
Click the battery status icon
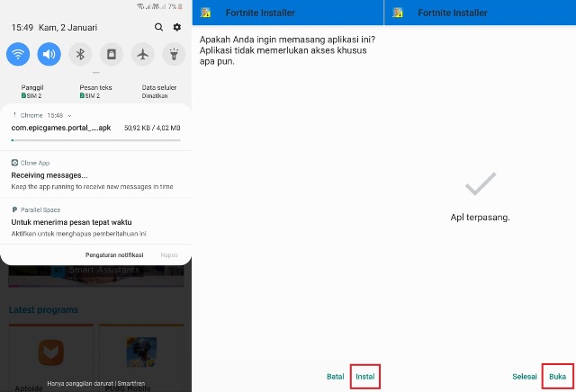point(180,6)
